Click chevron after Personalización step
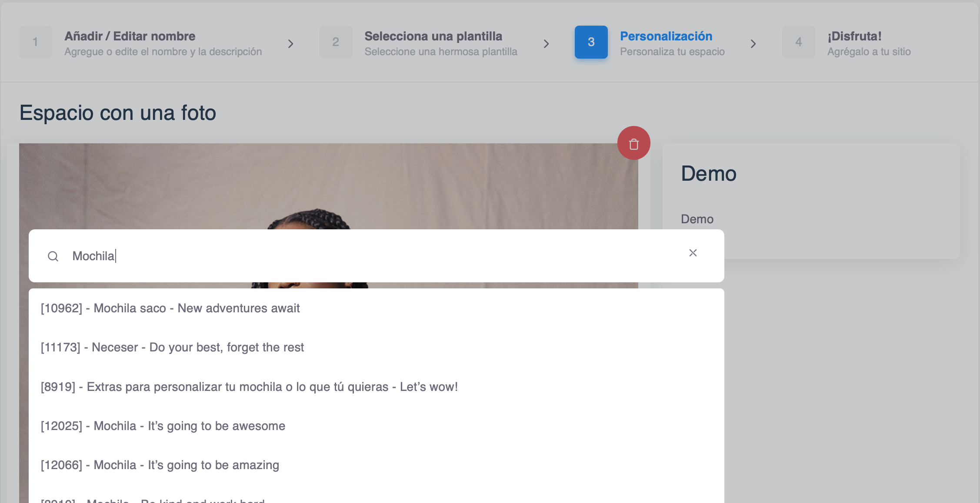 (x=753, y=44)
